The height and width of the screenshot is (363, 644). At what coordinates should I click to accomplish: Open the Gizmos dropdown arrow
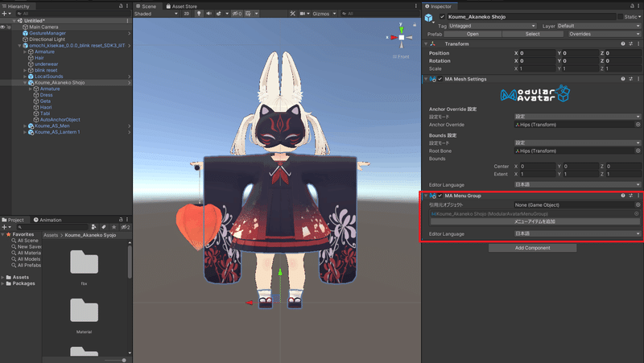[335, 14]
